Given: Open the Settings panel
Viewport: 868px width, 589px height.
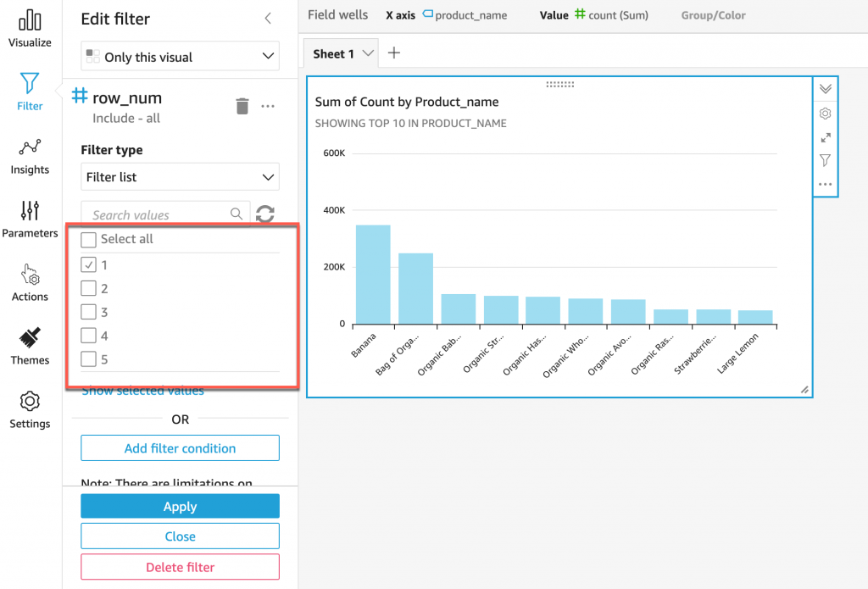Looking at the screenshot, I should click(x=30, y=409).
